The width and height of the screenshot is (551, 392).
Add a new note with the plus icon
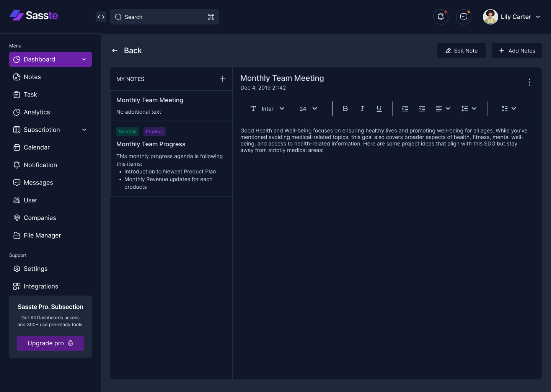222,79
